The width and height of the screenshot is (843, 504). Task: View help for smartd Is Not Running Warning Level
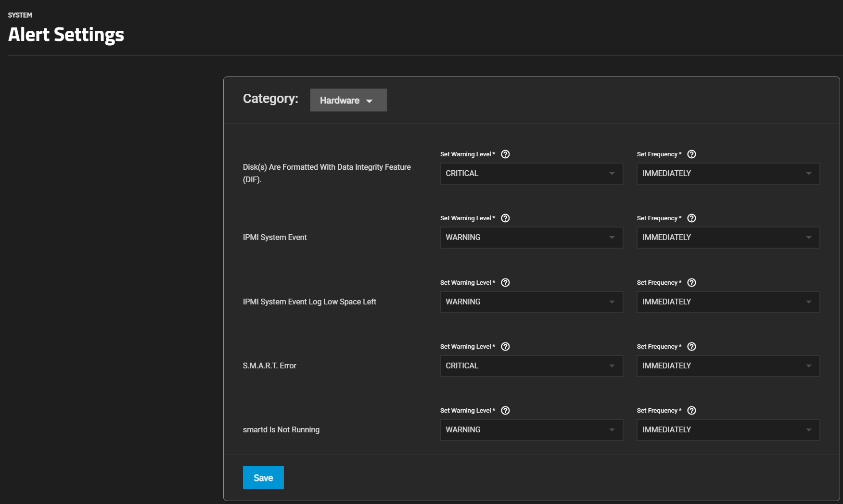coord(505,411)
